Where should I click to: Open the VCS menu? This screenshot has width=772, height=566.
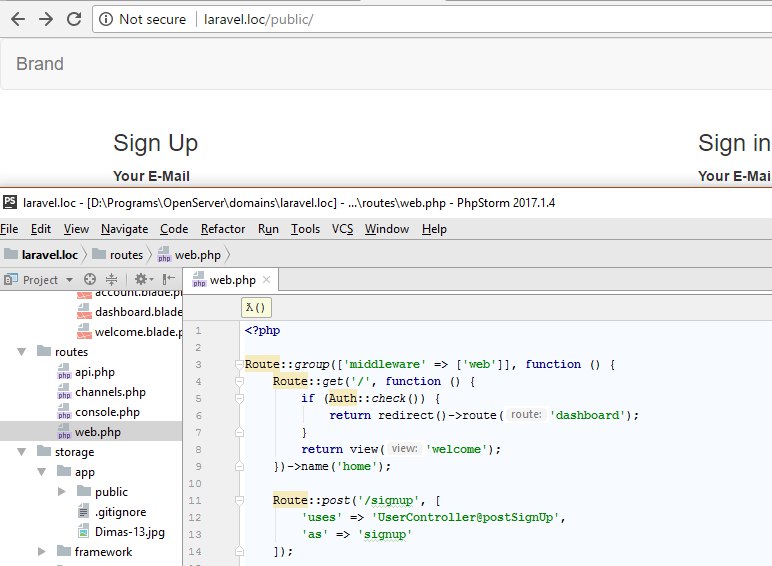(343, 229)
